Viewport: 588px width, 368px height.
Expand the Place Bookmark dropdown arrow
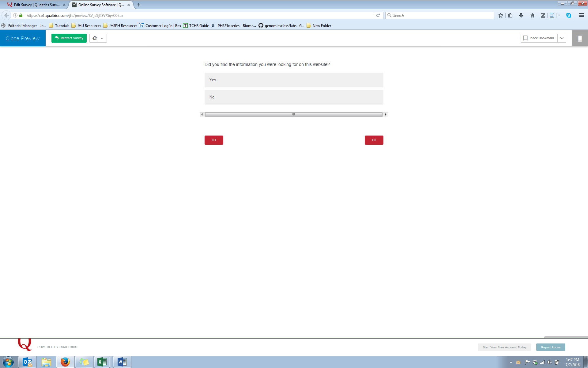pos(562,38)
